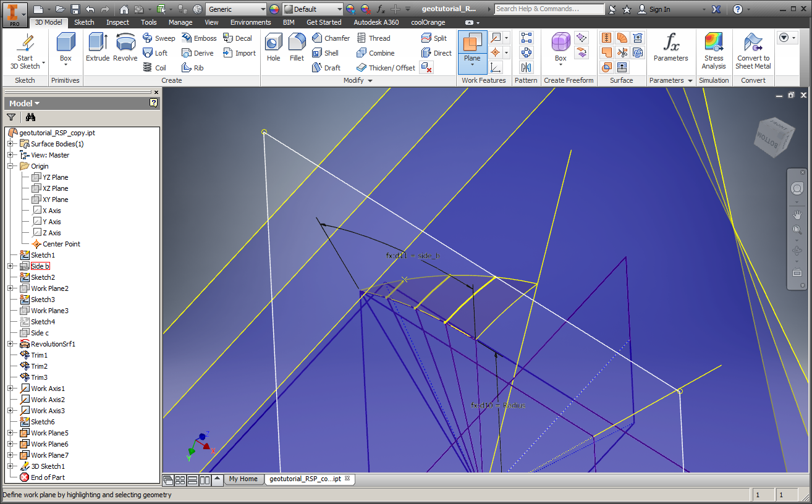Click Sign In link
Viewport: 812px width, 504px height.
[x=654, y=9]
